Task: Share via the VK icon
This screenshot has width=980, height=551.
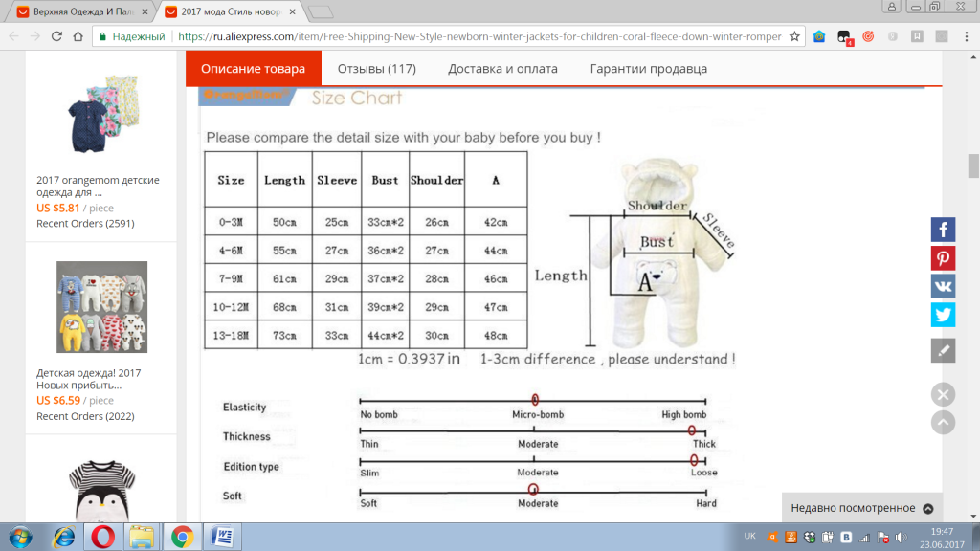Action: (943, 286)
